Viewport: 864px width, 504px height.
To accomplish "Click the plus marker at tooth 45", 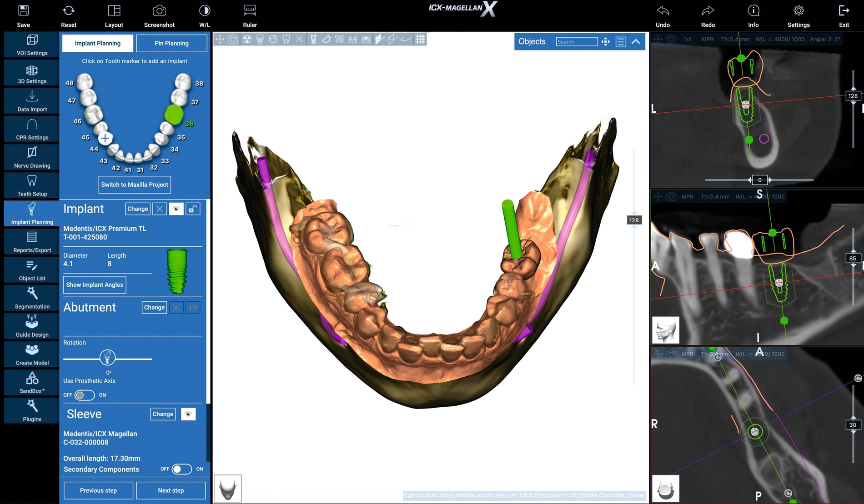I will coord(105,138).
